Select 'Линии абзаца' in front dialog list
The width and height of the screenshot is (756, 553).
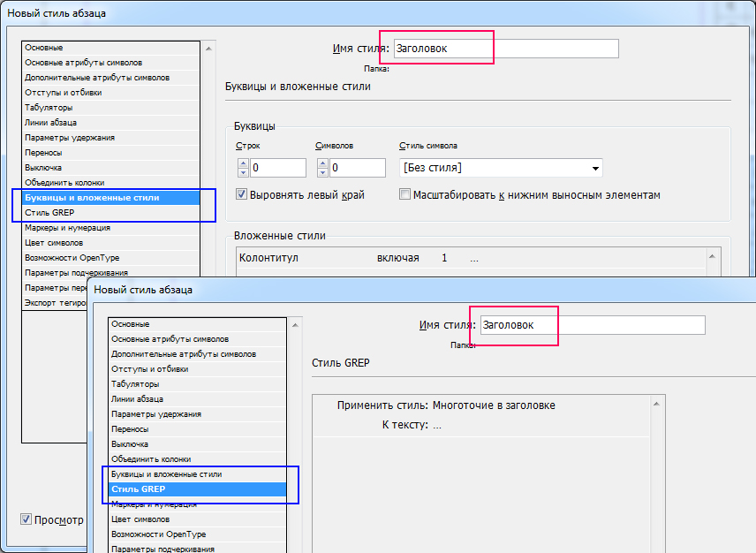point(198,398)
